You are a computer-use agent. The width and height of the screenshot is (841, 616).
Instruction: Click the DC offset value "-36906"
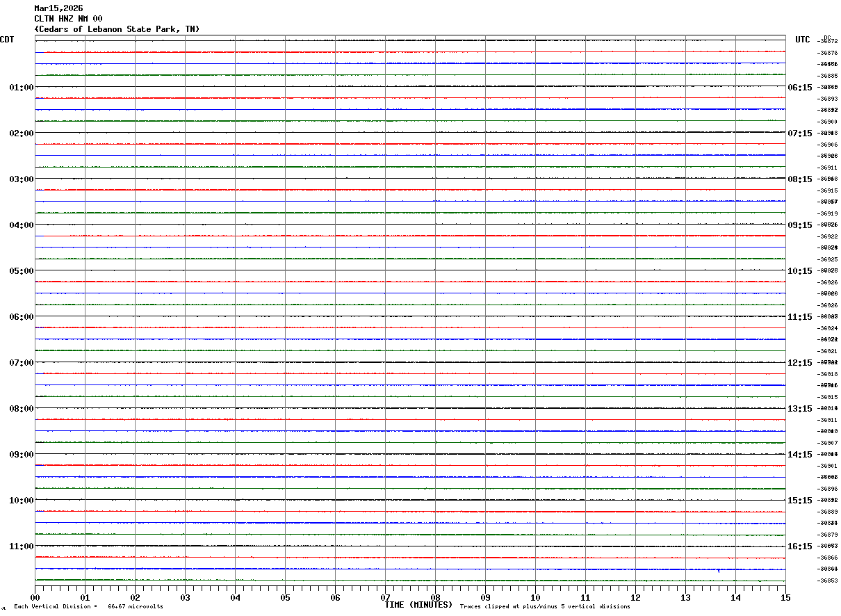[828, 145]
